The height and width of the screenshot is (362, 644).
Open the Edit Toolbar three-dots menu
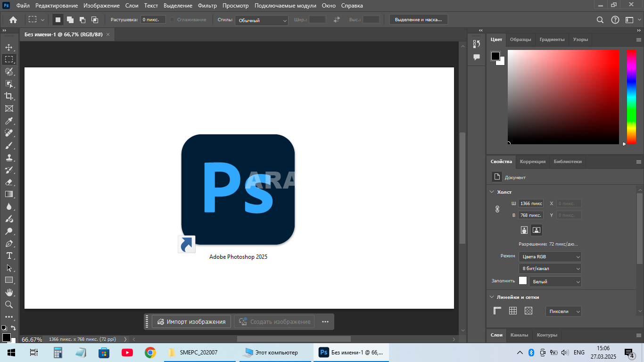tap(9, 317)
